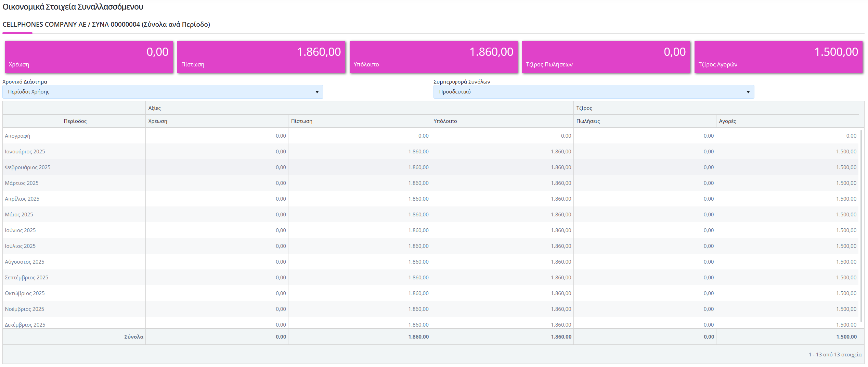Click the Χρέωση column header
Screen dimensions: 868x367
click(217, 121)
